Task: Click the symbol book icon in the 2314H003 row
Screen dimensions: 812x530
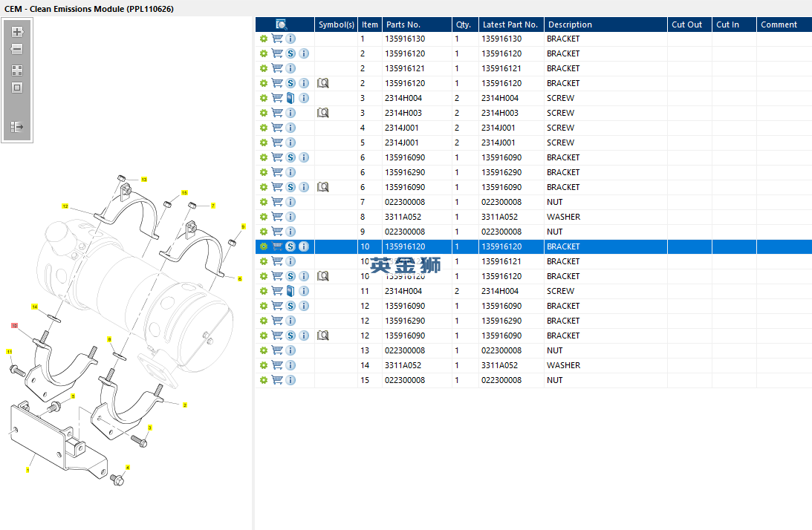Action: coord(323,113)
